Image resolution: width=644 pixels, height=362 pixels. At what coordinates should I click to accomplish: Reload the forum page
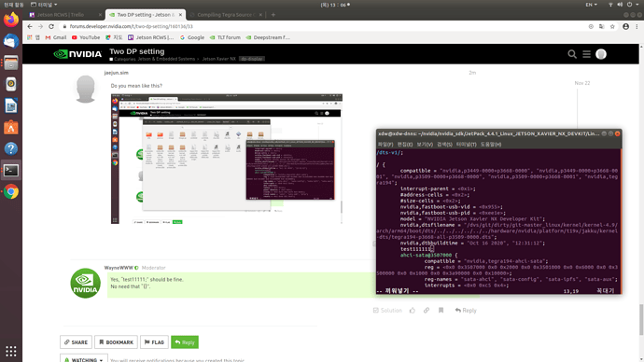point(51,26)
